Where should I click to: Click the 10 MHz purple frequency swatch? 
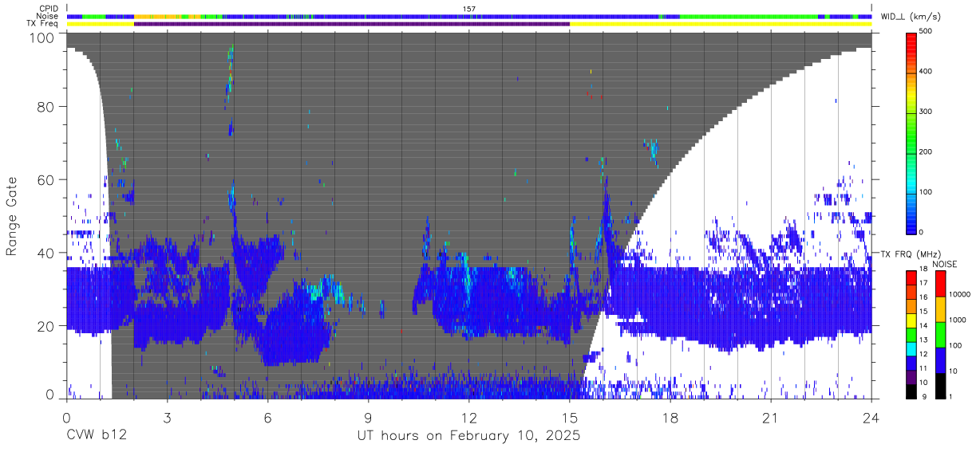(911, 377)
